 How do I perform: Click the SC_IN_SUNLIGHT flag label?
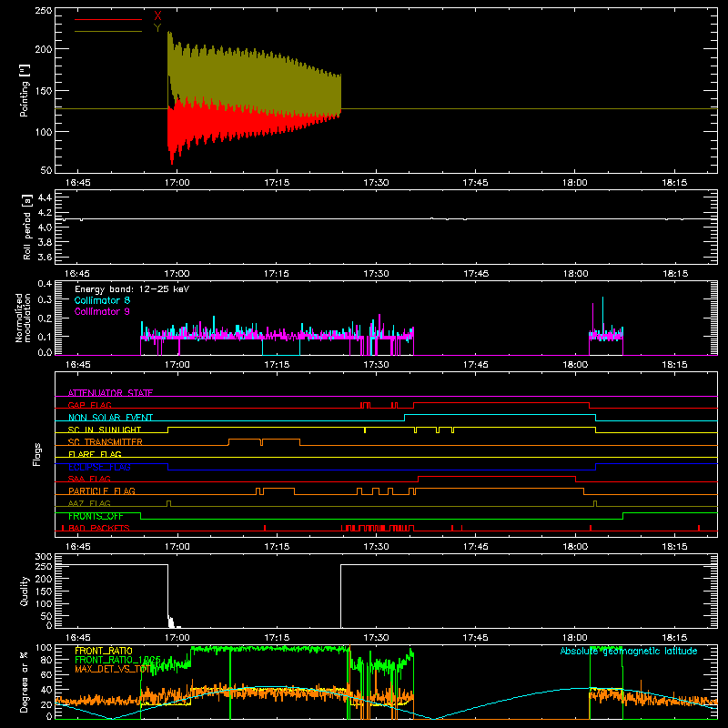point(105,430)
